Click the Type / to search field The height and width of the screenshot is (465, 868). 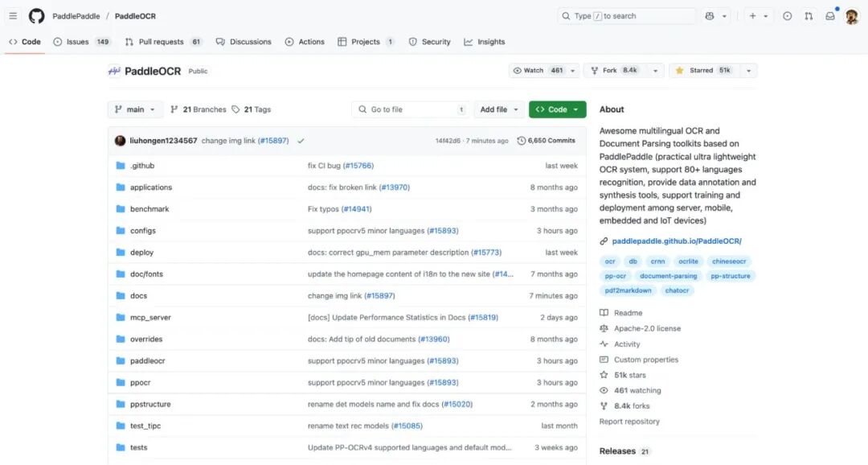[x=627, y=16]
